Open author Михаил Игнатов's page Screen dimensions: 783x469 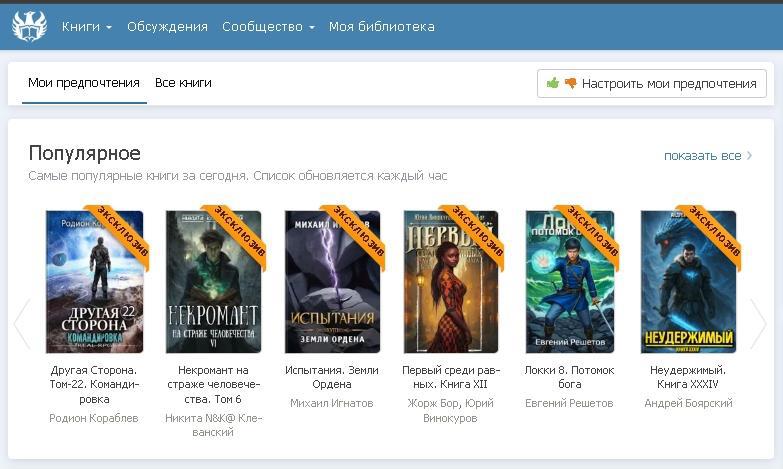coord(332,403)
